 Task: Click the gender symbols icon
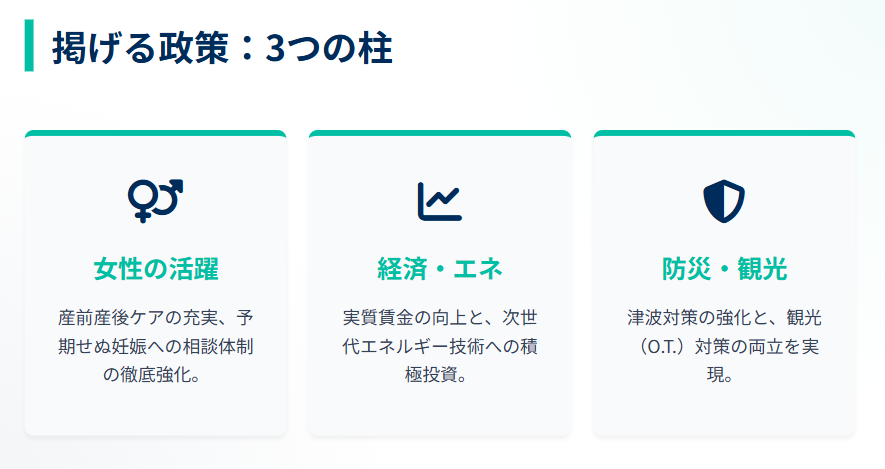pos(155,200)
